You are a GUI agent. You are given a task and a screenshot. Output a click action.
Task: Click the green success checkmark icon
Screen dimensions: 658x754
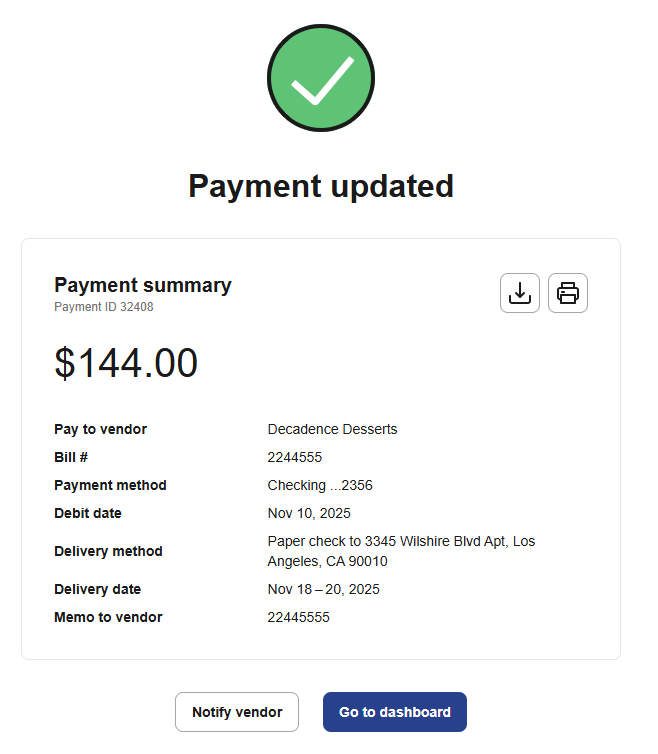(x=321, y=79)
